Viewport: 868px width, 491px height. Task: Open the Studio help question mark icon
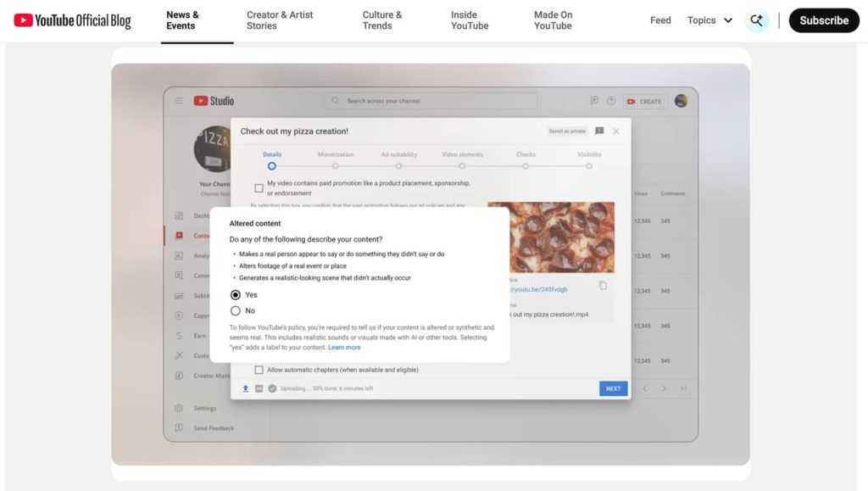tap(611, 101)
